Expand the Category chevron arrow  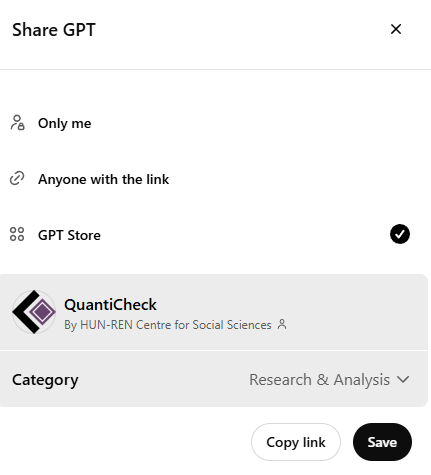pos(403,379)
